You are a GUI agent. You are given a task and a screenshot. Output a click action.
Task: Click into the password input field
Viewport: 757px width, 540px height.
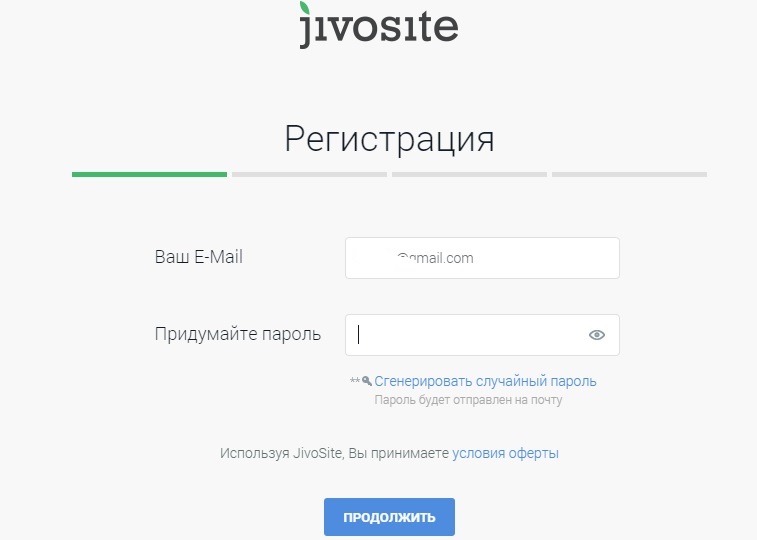tap(482, 335)
